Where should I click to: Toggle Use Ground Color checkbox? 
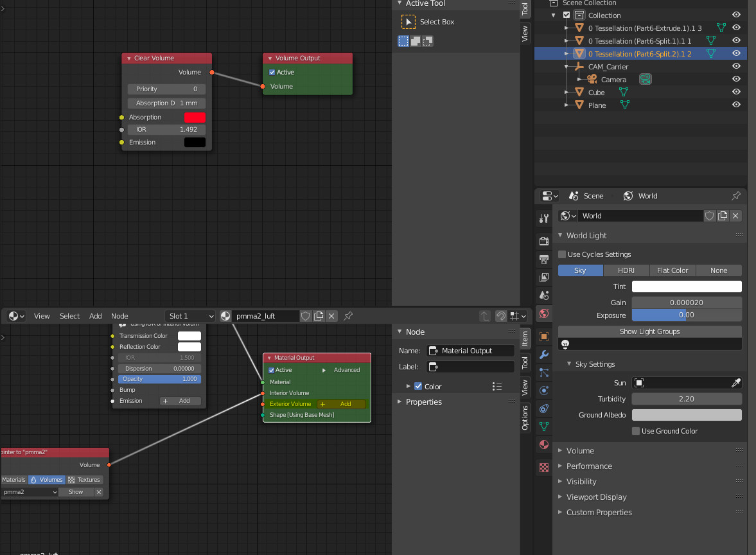pos(636,431)
